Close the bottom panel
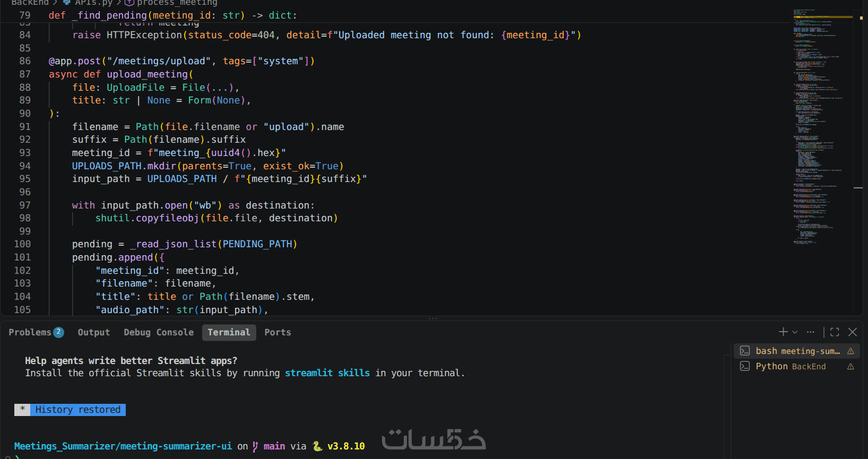The image size is (868, 459). [x=853, y=332]
